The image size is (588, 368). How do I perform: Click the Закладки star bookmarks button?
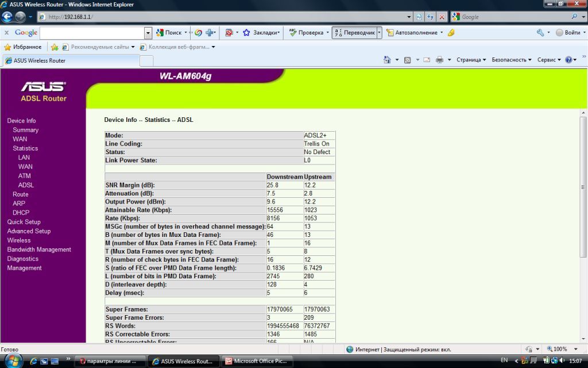261,33
